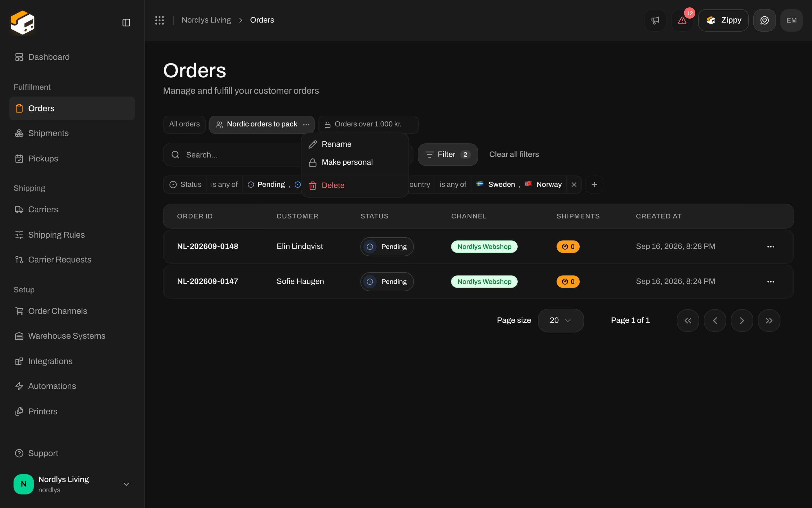Click the logo in the sidebar
Viewport: 812px width, 508px height.
point(23,23)
